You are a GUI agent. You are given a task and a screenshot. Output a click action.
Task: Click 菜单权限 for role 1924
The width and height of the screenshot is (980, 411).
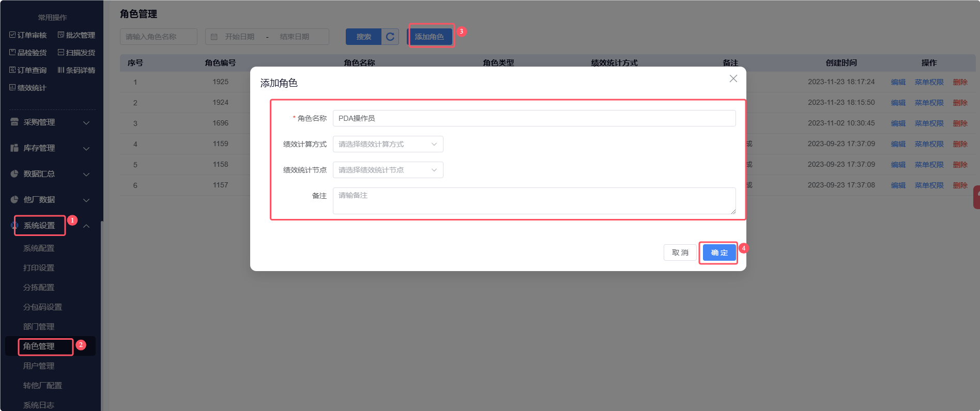coord(929,103)
